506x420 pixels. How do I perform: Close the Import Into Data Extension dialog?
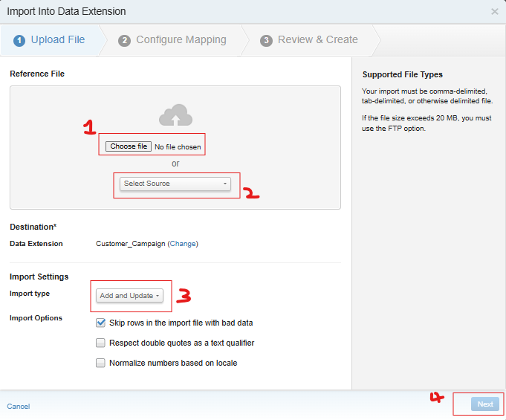[x=495, y=12]
